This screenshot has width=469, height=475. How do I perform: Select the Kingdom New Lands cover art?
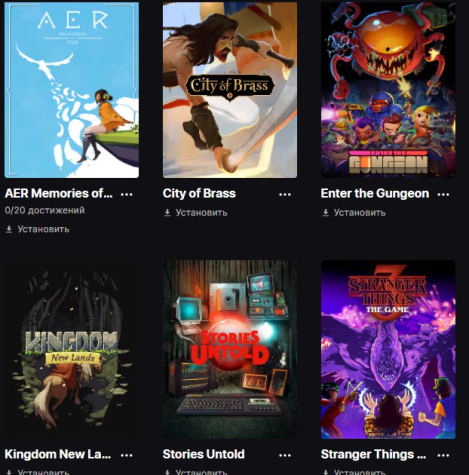click(x=72, y=350)
